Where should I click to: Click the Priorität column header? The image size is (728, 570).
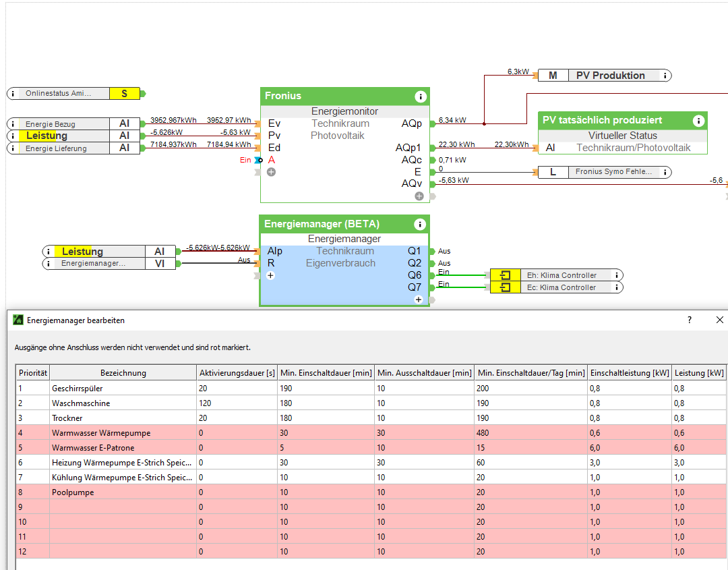tap(33, 373)
